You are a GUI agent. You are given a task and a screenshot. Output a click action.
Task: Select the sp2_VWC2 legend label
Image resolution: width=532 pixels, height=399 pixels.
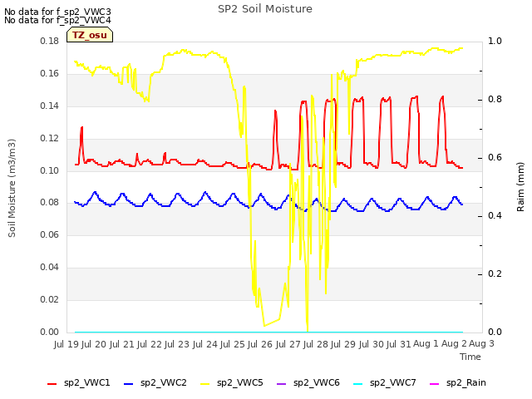click(x=164, y=382)
